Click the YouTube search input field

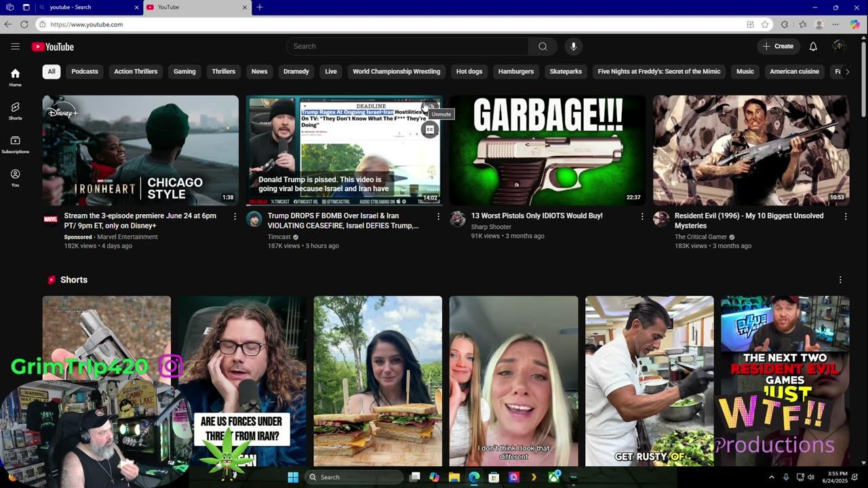tap(408, 46)
